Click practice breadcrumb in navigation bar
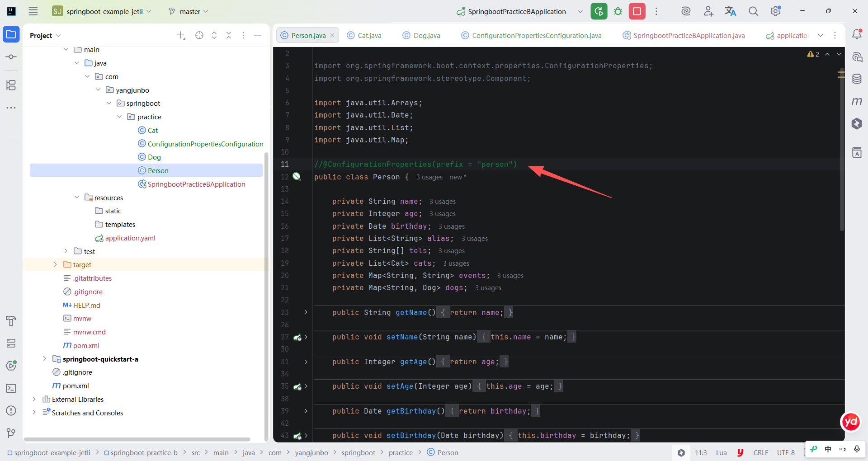The width and height of the screenshot is (868, 461). pos(401,452)
